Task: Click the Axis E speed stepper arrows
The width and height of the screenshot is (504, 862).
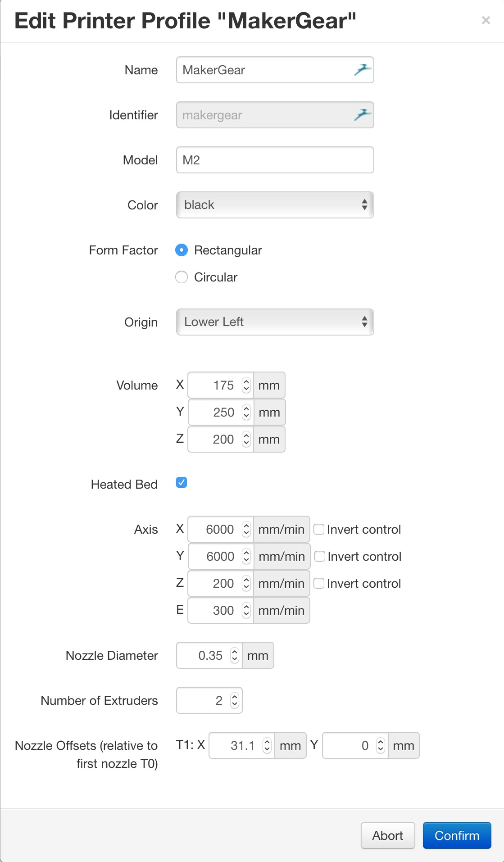Action: tap(246, 611)
